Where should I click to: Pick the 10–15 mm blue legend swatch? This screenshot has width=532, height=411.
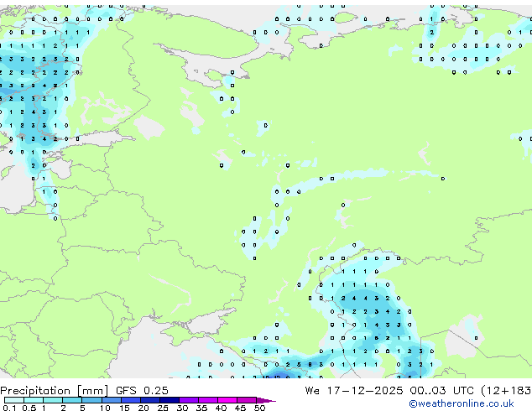112,400
